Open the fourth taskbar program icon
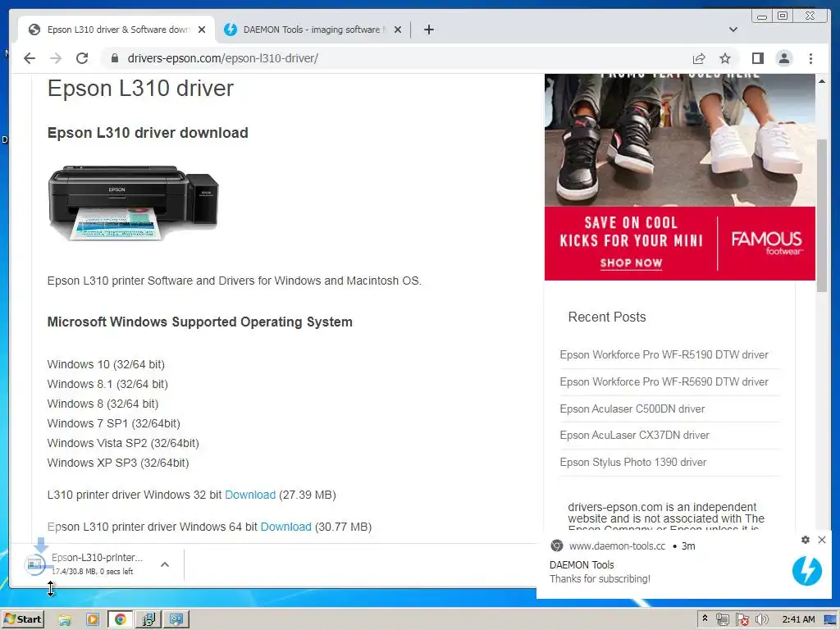840x630 pixels. click(x=148, y=620)
